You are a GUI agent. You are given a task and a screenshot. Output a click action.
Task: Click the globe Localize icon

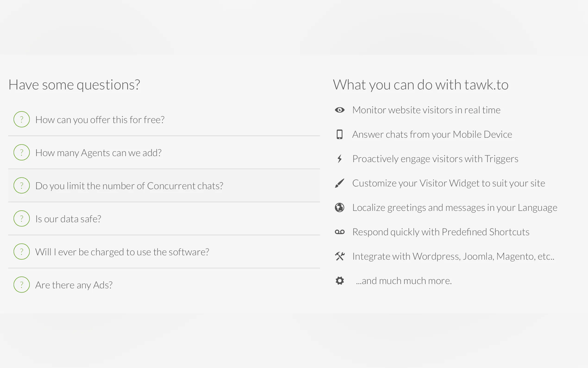coord(339,208)
